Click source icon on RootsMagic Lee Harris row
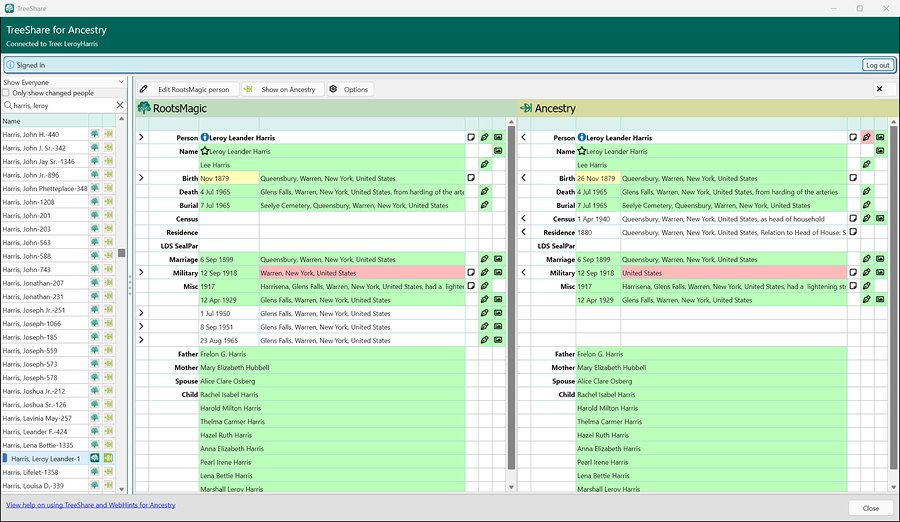Viewport: 900px width, 522px height. tap(485, 164)
